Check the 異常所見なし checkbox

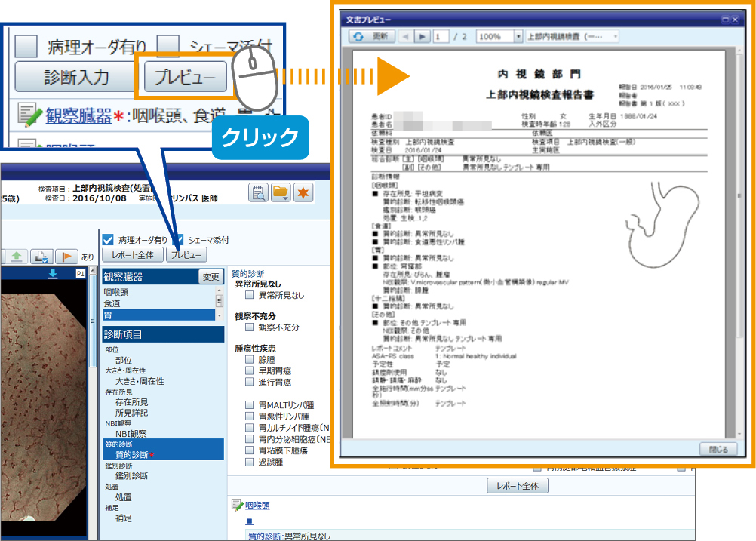[250, 295]
